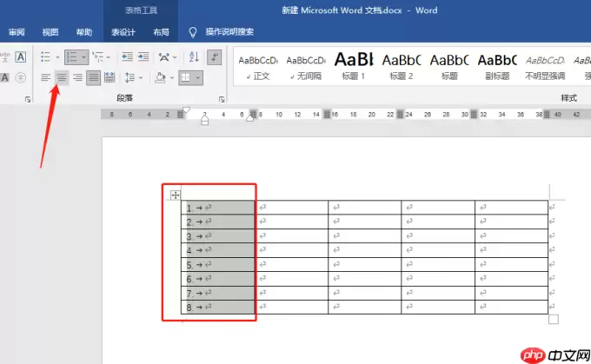The image size is (591, 364).
Task: Click the numbered list icon
Action: click(x=71, y=57)
